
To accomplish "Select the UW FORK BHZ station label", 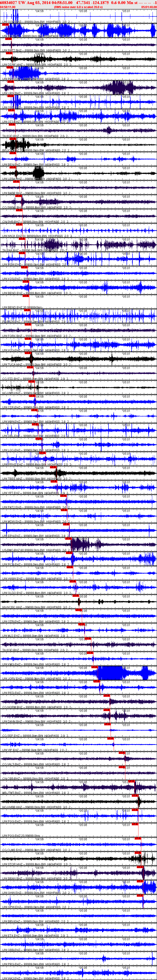I will [x=11, y=336].
